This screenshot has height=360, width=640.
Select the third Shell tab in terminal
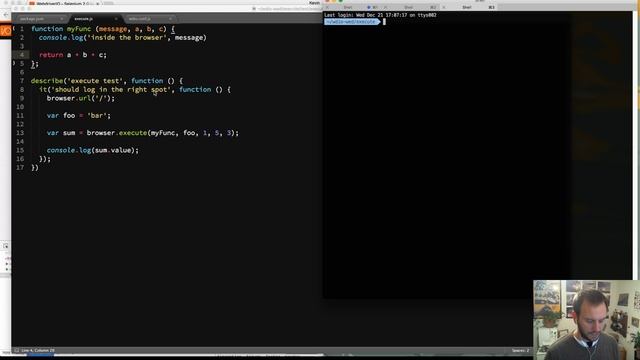point(467,7)
